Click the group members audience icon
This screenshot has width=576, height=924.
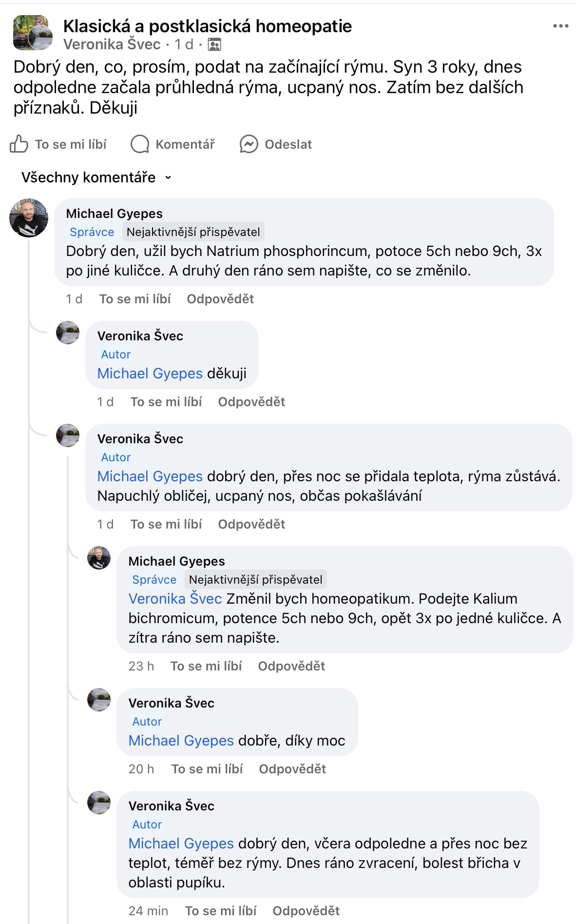coord(214,45)
